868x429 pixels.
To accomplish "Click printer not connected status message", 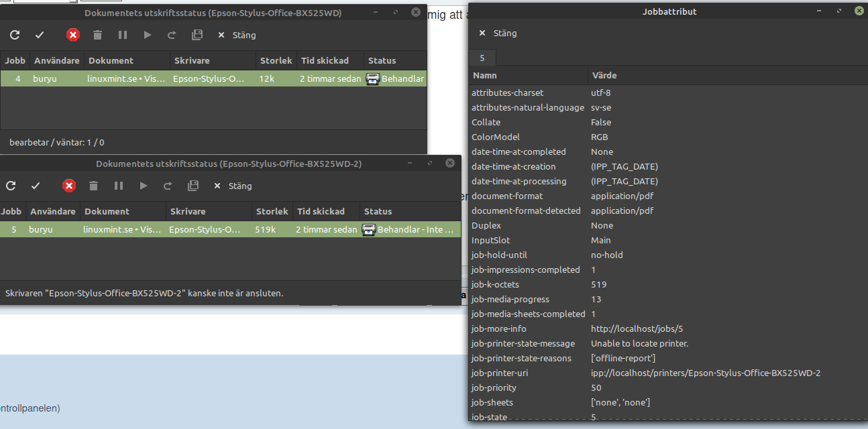I will pos(144,293).
